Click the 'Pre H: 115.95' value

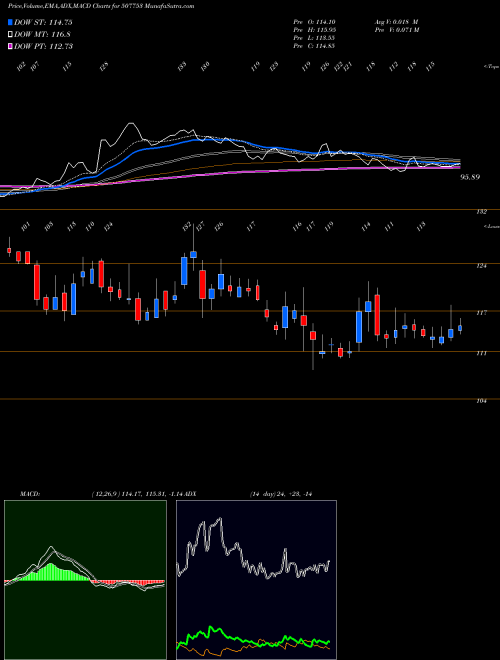314,30
